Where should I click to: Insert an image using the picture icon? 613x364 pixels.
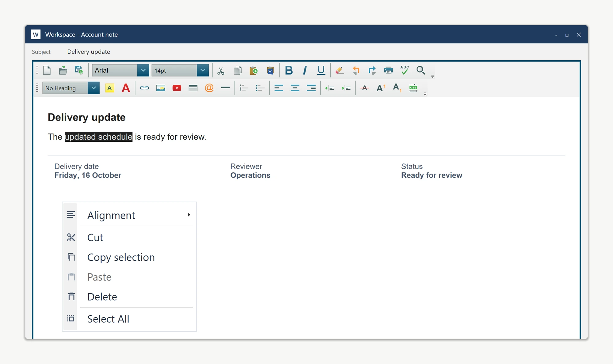click(161, 88)
